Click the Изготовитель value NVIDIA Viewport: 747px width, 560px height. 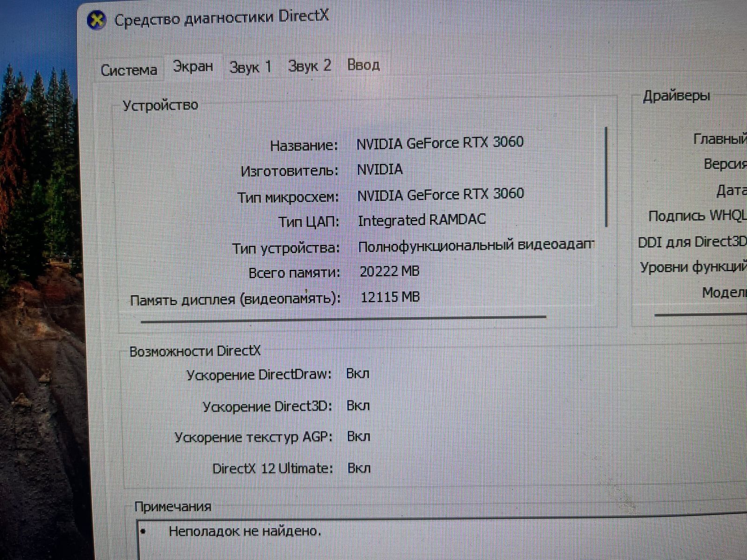[x=380, y=169]
